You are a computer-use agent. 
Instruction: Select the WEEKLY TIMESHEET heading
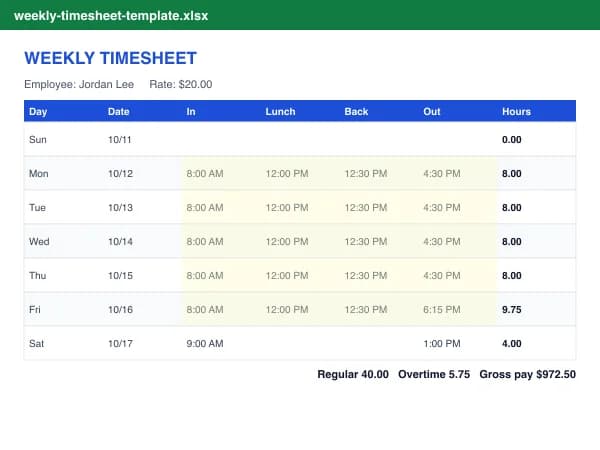[111, 58]
